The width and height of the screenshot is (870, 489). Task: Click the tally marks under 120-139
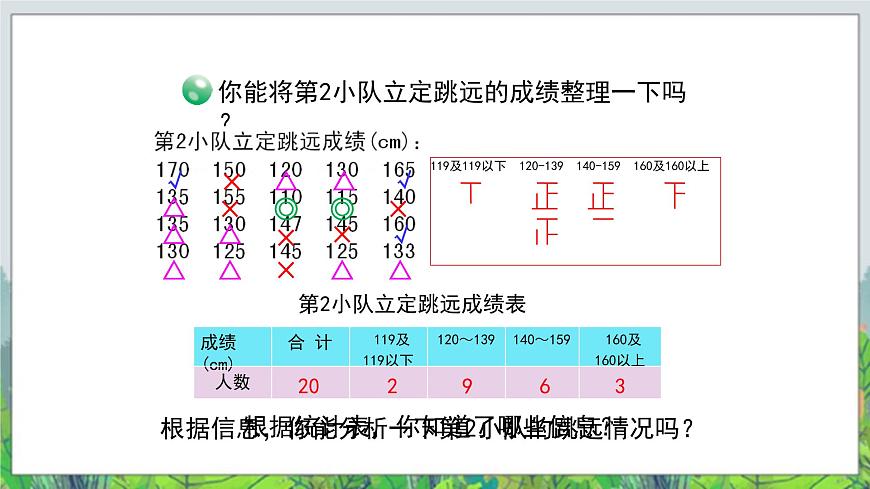pyautogui.click(x=545, y=214)
